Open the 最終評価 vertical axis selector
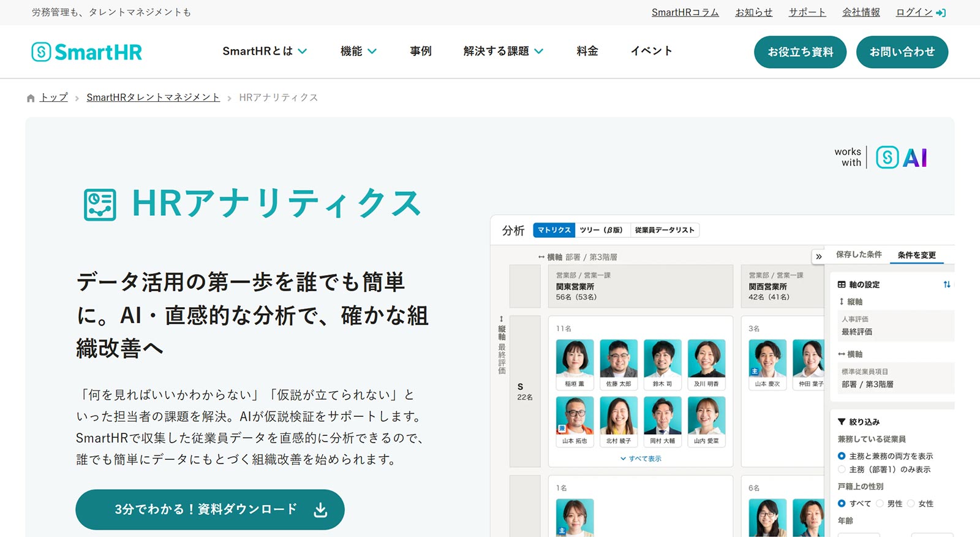980x537 pixels. (896, 326)
